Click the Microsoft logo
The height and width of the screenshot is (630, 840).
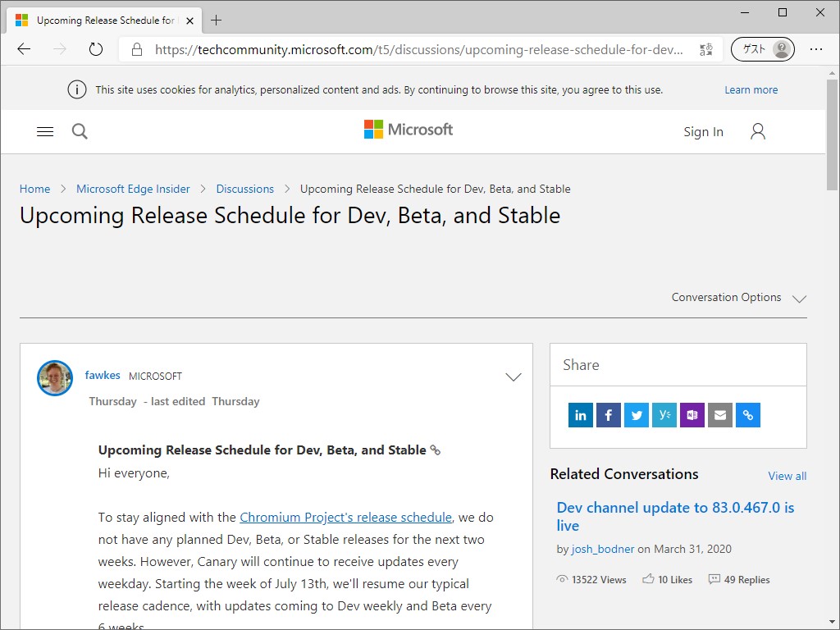coord(408,129)
